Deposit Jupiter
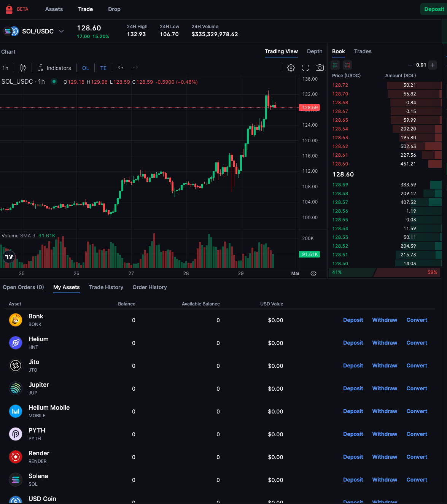447x504 pixels. (353, 388)
